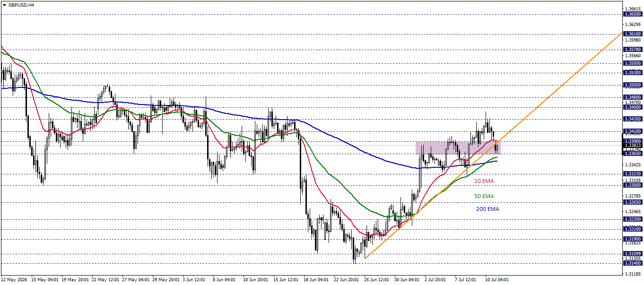
Task: Click the 1.32650 level price label
Action: [633, 202]
